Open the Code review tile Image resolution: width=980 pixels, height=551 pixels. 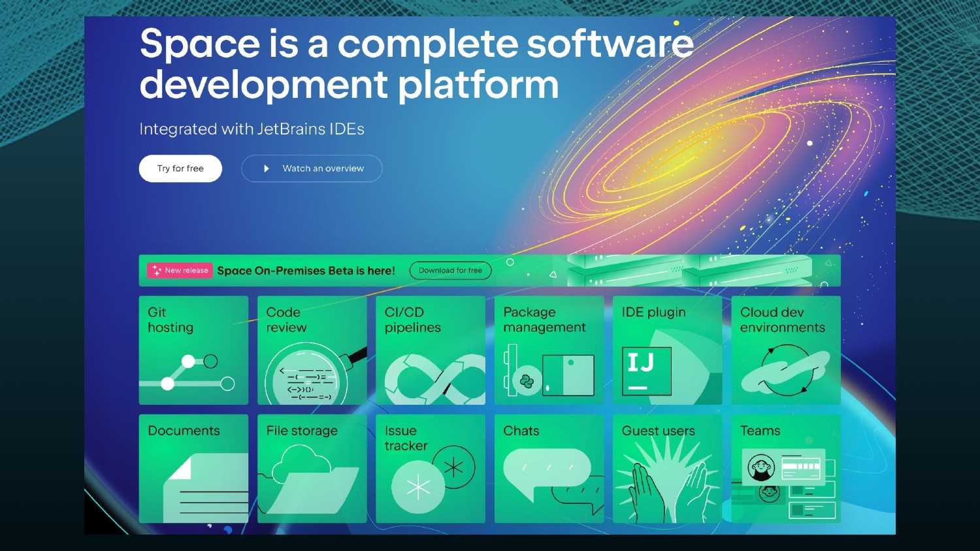tap(312, 351)
